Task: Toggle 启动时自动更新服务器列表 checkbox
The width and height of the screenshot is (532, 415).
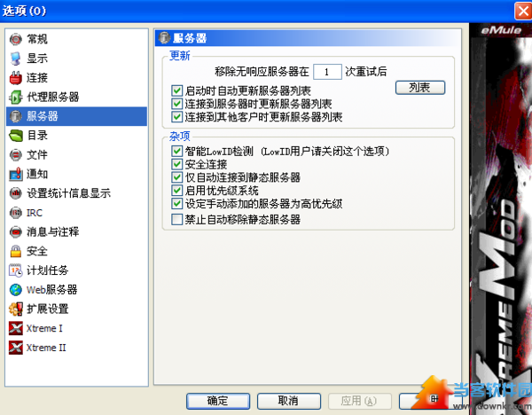Action: coord(176,90)
